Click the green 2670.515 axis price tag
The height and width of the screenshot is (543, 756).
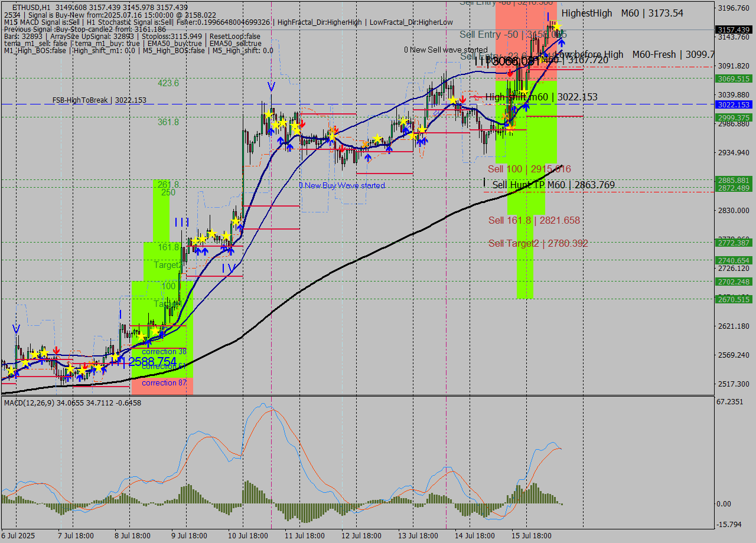(x=734, y=300)
